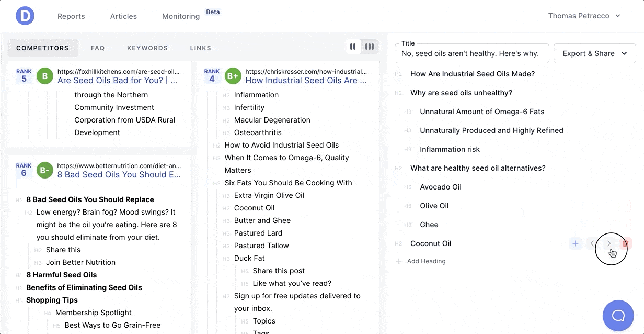Open the Are Seed Oils Bad for You link
The width and height of the screenshot is (644, 334).
pyautogui.click(x=118, y=81)
